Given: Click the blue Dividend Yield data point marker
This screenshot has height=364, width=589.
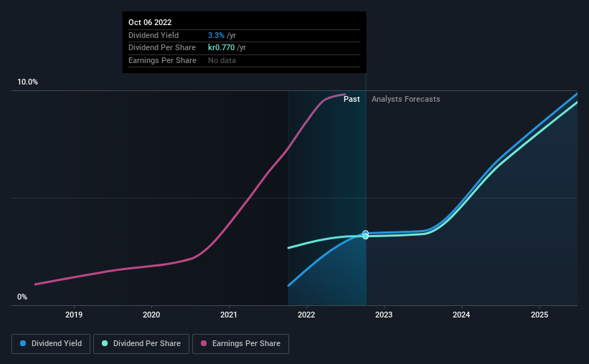Looking at the screenshot, I should tap(365, 233).
